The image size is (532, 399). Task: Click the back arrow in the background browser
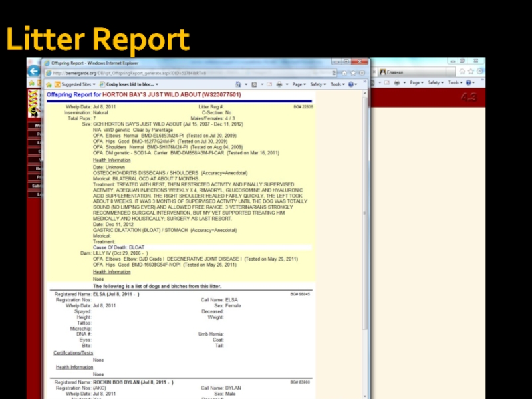coord(33,71)
